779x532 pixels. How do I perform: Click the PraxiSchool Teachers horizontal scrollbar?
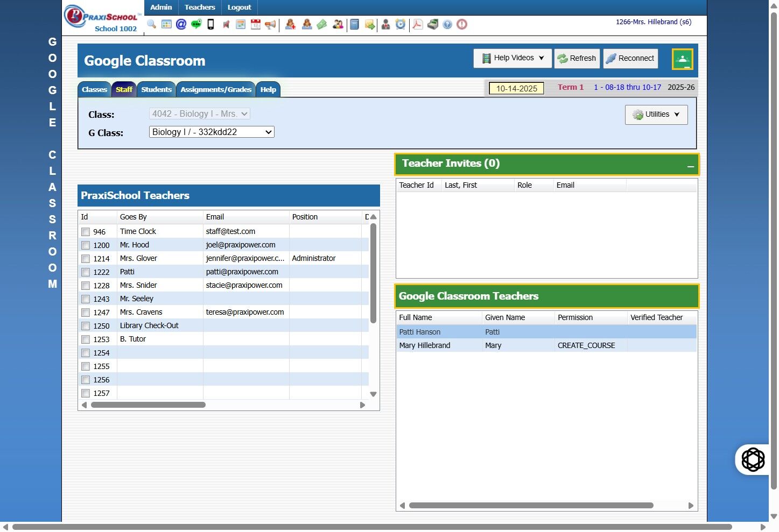point(148,405)
